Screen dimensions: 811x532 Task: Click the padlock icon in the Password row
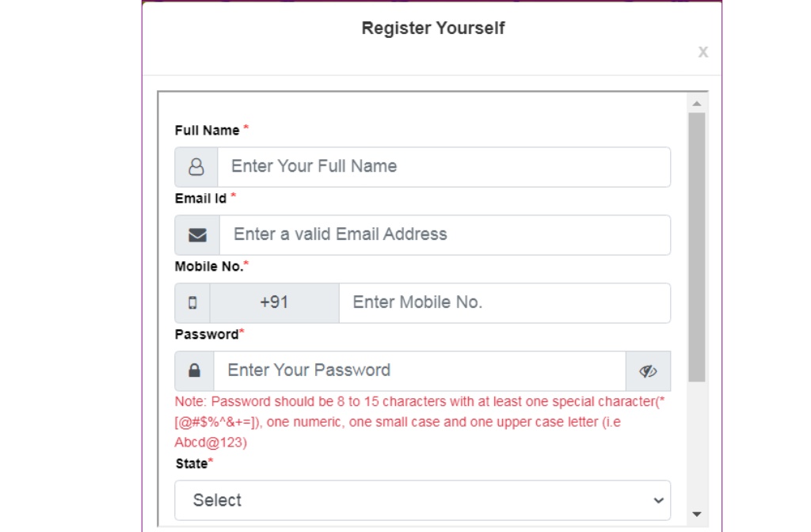click(x=195, y=370)
